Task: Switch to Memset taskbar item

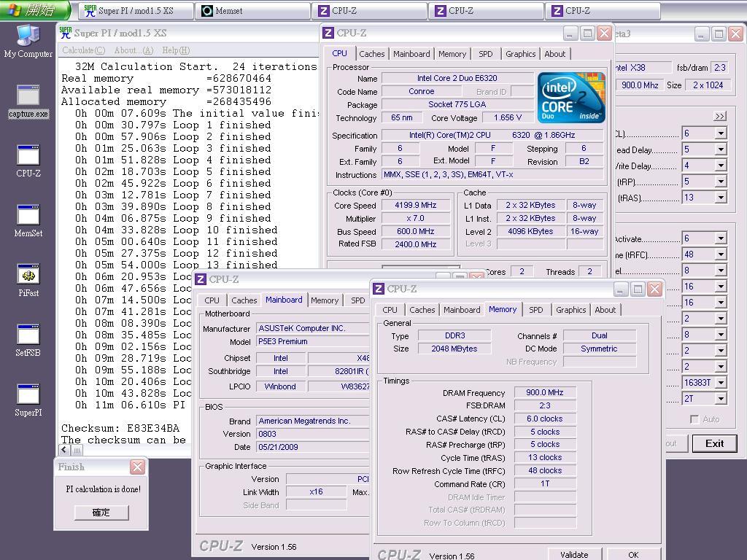Action: pyautogui.click(x=253, y=10)
